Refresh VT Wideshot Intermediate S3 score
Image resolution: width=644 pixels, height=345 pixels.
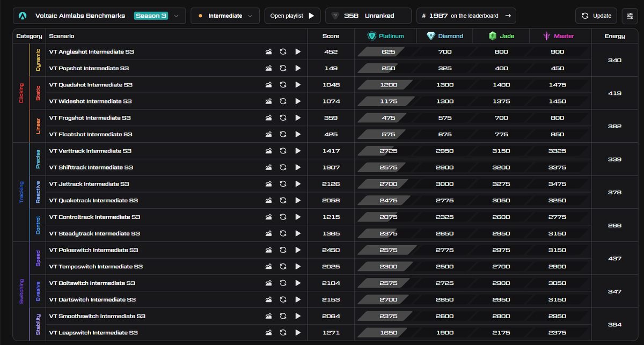283,101
